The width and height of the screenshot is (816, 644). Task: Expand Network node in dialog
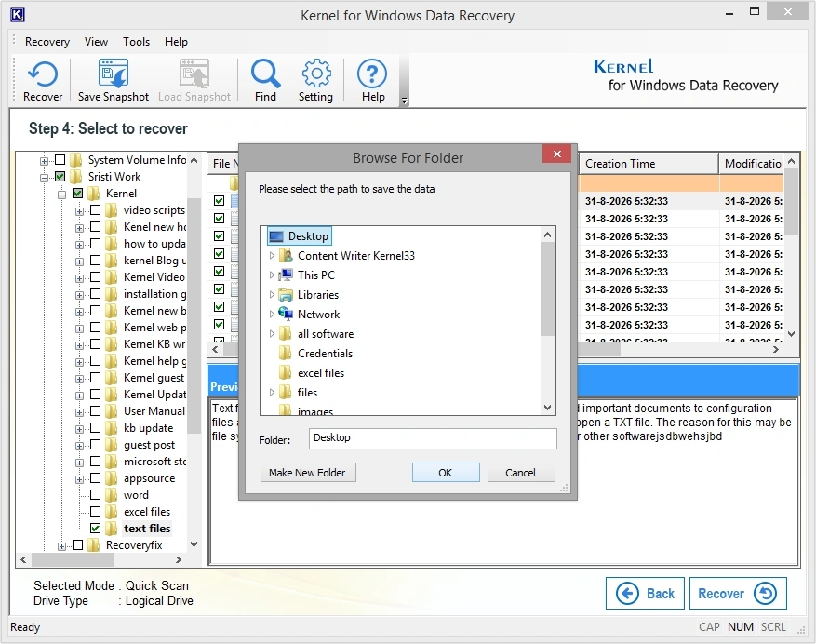pos(272,315)
